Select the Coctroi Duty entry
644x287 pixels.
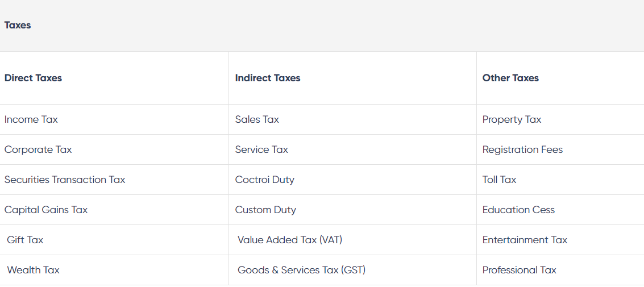click(265, 180)
